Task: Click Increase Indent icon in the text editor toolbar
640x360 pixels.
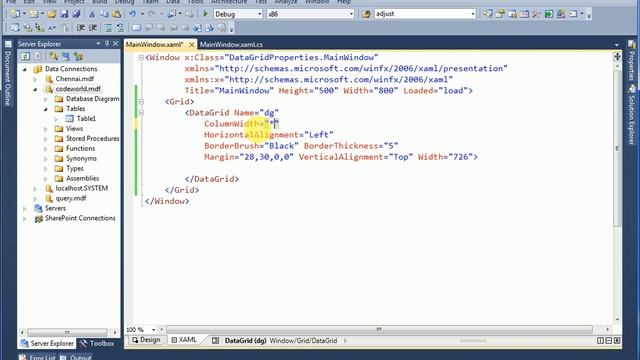Action: (x=93, y=28)
